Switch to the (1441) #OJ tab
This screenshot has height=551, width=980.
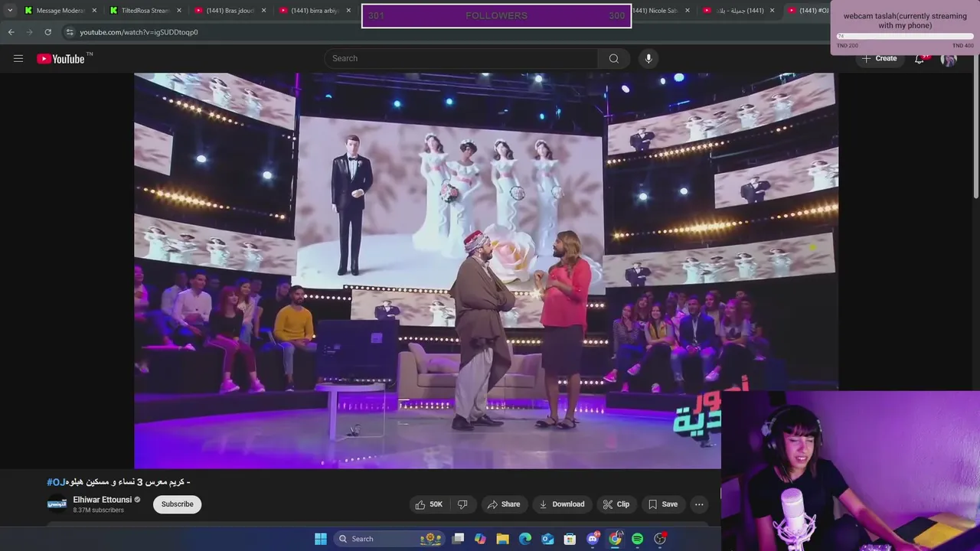pyautogui.click(x=808, y=11)
